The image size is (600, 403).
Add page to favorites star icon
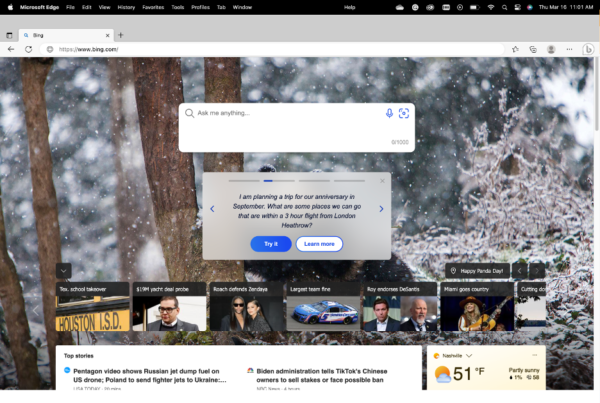tap(515, 49)
